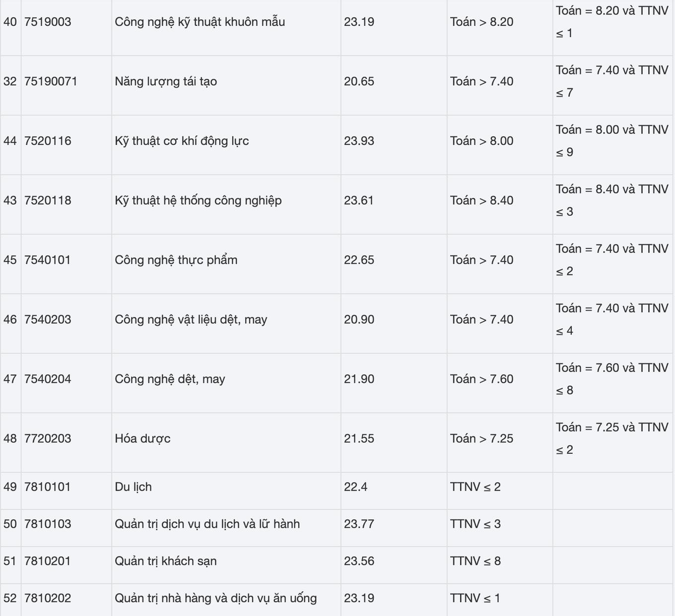The height and width of the screenshot is (616, 675).
Task: Select 'Quản trị nhà hàng và dịch vụ ăn uống'
Action: pos(215,598)
